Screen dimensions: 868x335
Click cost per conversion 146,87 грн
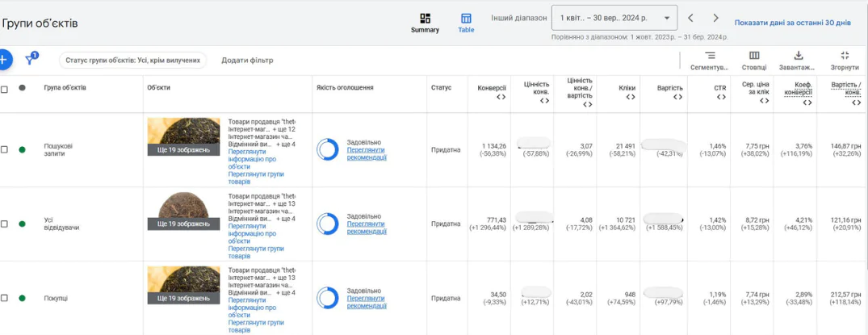coord(845,146)
